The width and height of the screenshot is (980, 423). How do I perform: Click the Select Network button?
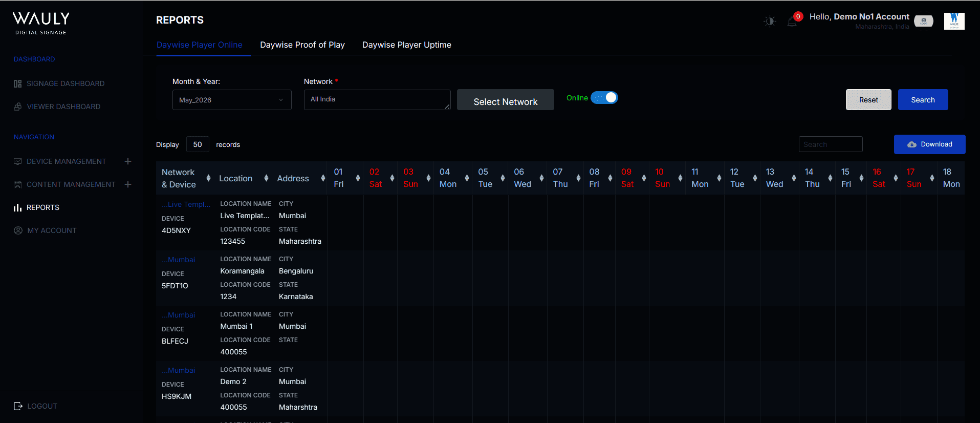click(x=506, y=100)
